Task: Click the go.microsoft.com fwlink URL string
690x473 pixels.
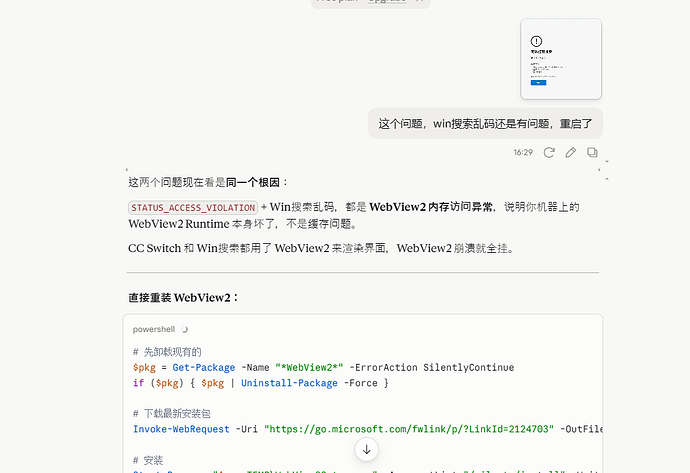Action: click(x=409, y=429)
